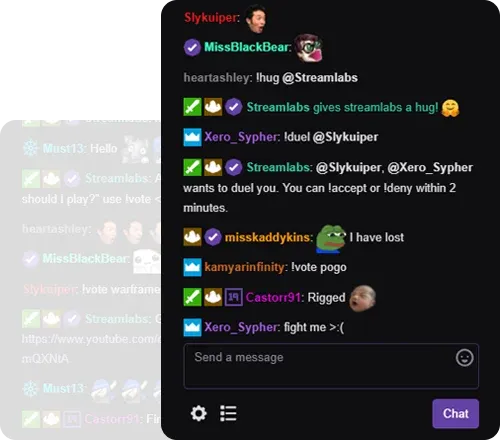The image size is (500, 440).
Task: Open chat settings gear icon
Action: pyautogui.click(x=199, y=414)
